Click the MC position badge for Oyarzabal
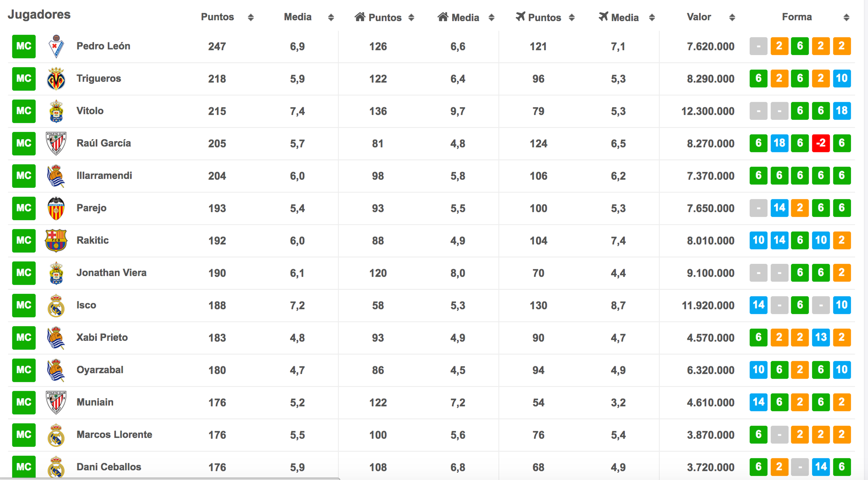Screen dimensions: 868x480 [24, 370]
